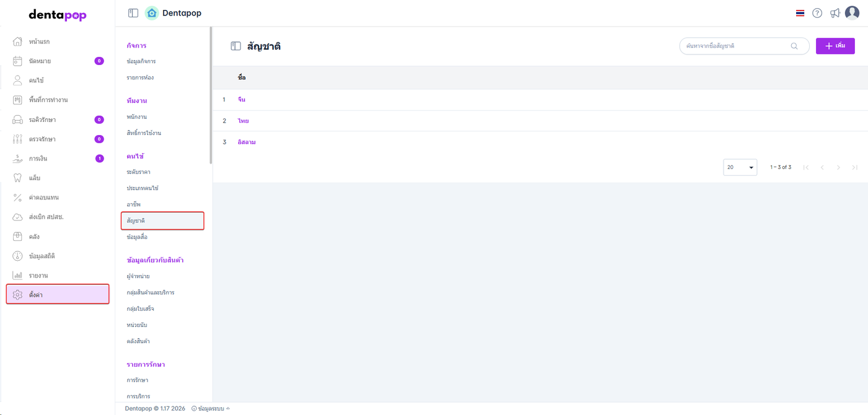
Task: Open กลุ่มใบเสร็จ in settings menu
Action: (x=141, y=308)
